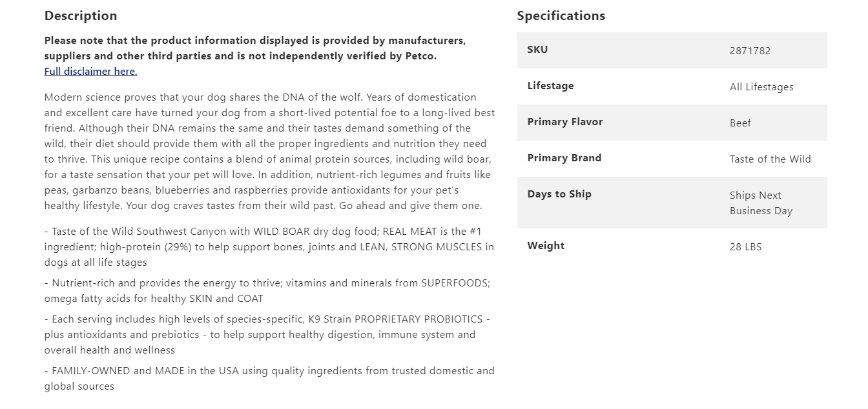Click the All Lifestages value

(x=761, y=87)
